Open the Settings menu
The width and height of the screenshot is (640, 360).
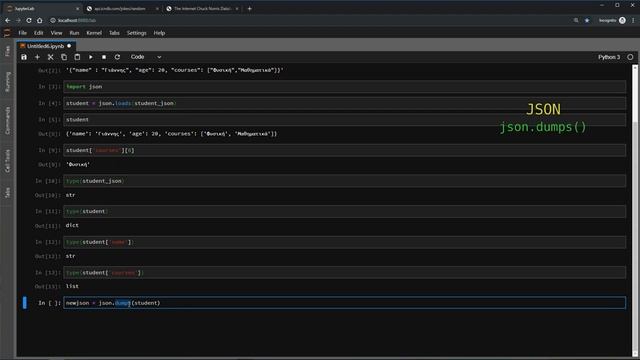click(x=136, y=33)
